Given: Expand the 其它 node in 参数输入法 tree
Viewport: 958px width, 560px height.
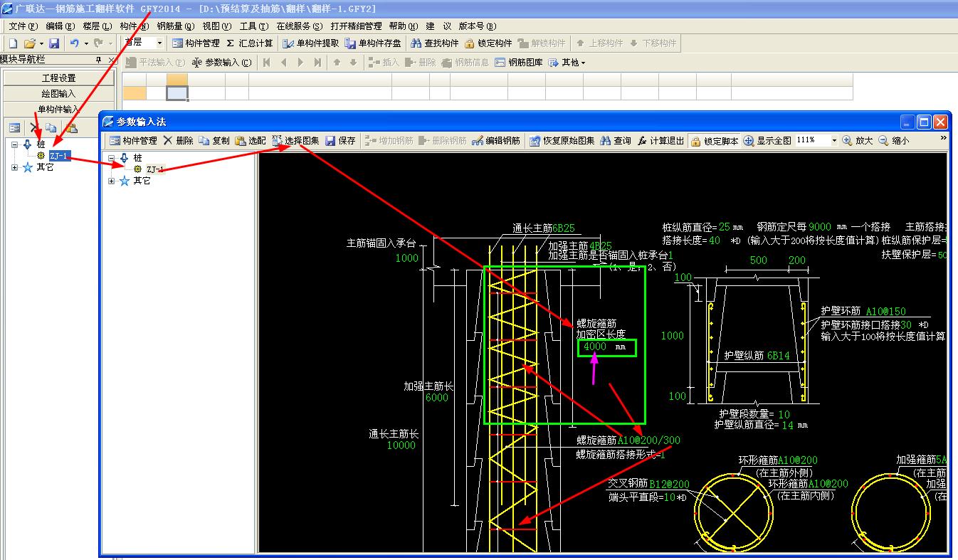Looking at the screenshot, I should pyautogui.click(x=112, y=181).
